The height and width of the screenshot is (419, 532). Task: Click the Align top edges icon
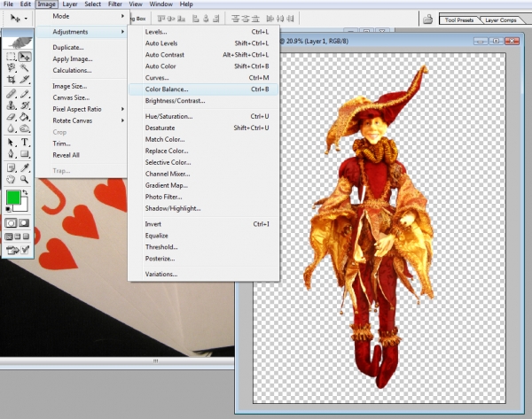[160, 19]
